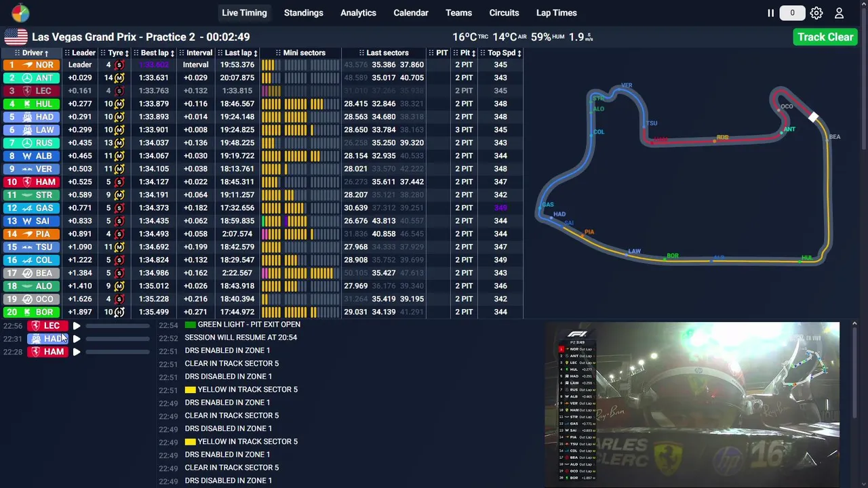This screenshot has width=868, height=488.
Task: Click the delay counter showing 0
Action: [792, 13]
